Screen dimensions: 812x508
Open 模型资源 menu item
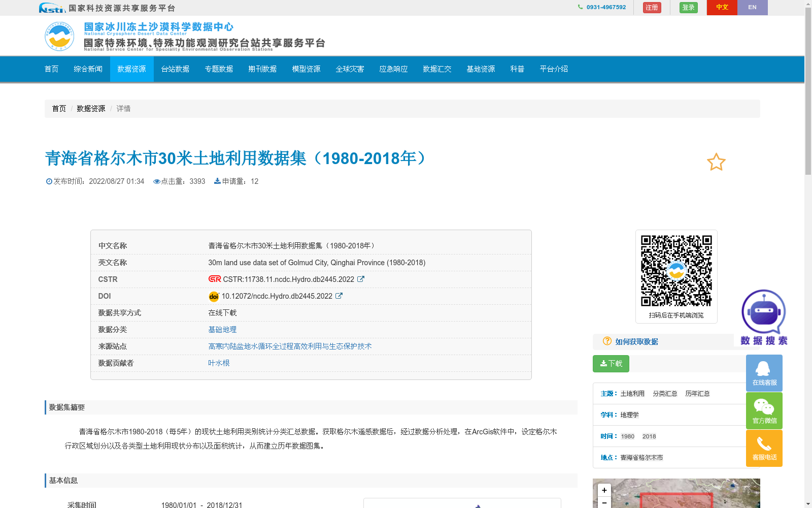point(306,69)
